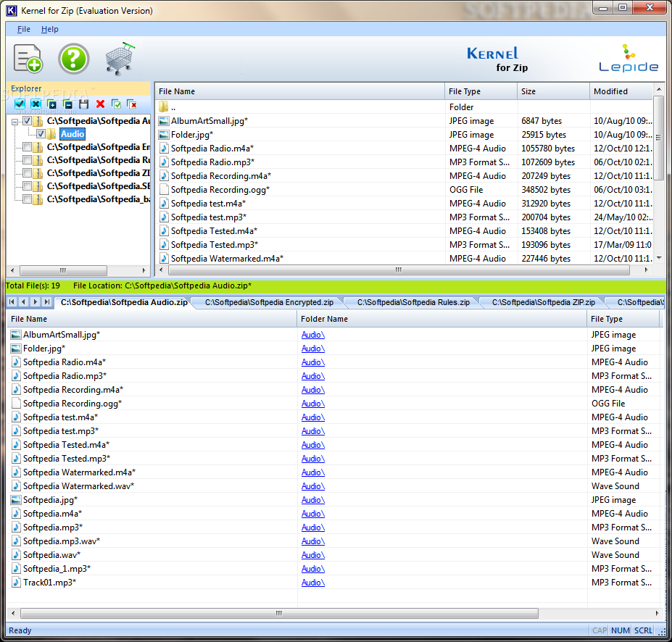This screenshot has height=642, width=672.
Task: Click the upper file list horizontal scrollbar
Action: coord(399,270)
